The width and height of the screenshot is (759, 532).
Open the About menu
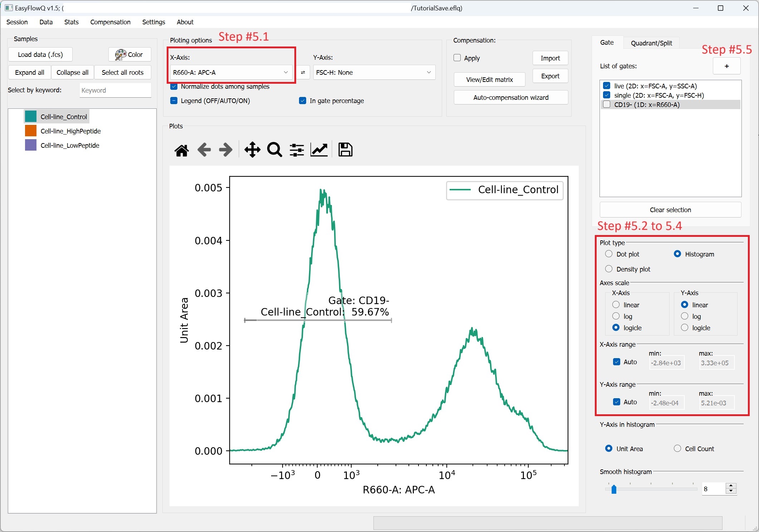(x=185, y=22)
